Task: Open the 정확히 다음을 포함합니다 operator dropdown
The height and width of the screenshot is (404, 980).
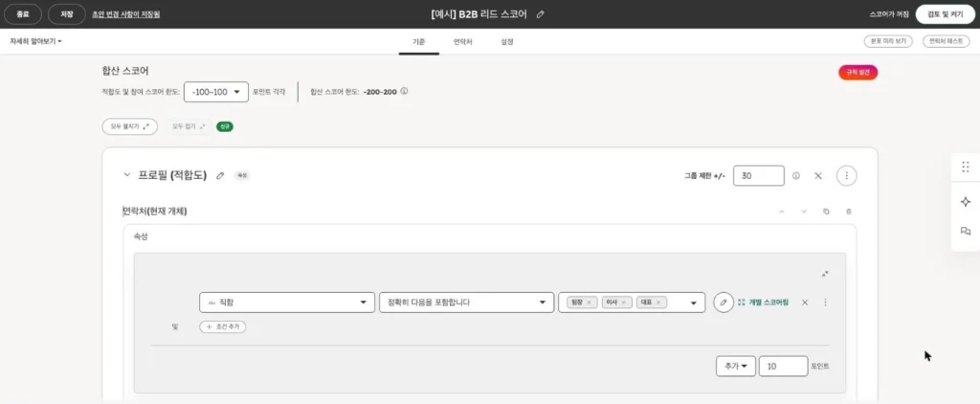Action: (467, 303)
